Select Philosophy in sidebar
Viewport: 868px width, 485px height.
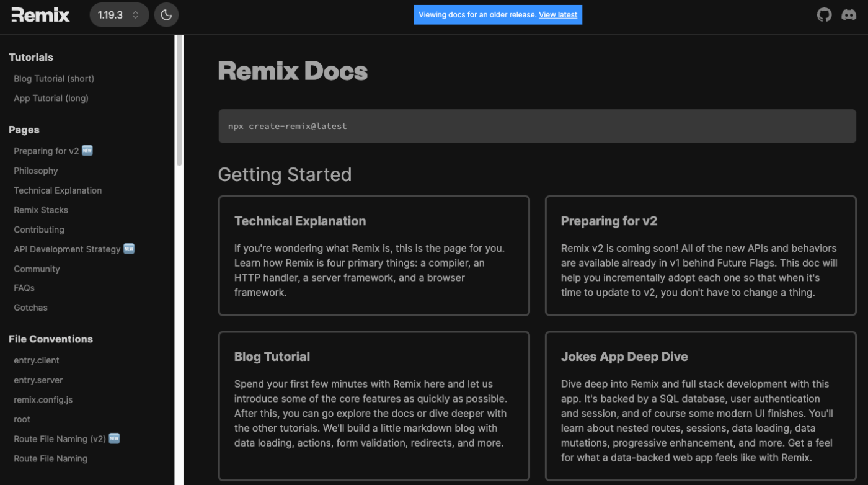pyautogui.click(x=36, y=171)
